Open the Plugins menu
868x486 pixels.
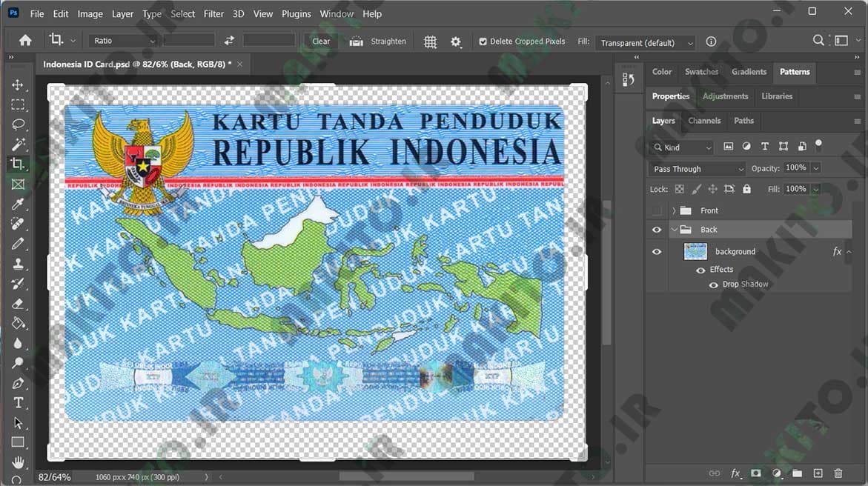click(296, 14)
